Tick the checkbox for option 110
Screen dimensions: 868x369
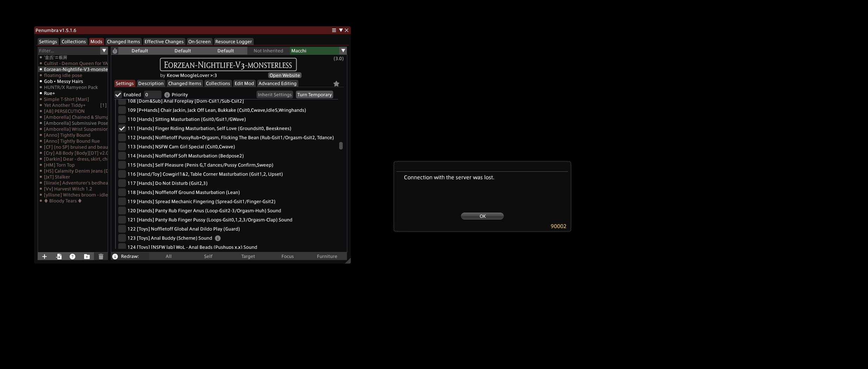(122, 119)
